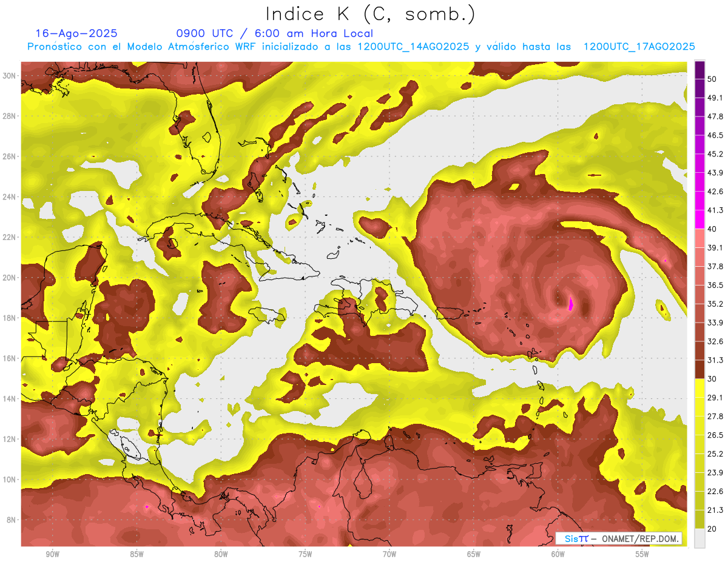
Task: Click the 22N latitude axis label
Action: click(x=9, y=237)
